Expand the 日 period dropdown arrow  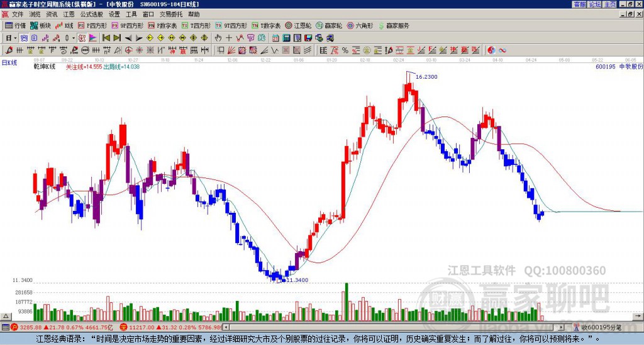pos(15,38)
